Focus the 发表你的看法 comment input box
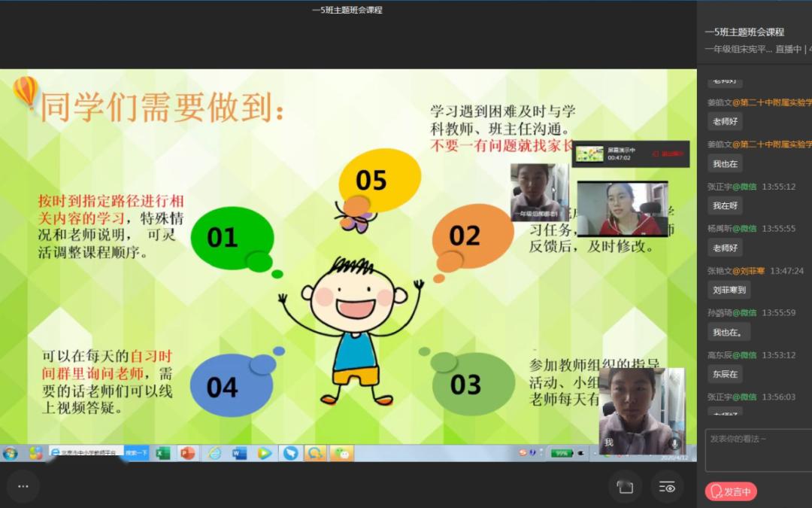The width and height of the screenshot is (812, 508). [759, 450]
